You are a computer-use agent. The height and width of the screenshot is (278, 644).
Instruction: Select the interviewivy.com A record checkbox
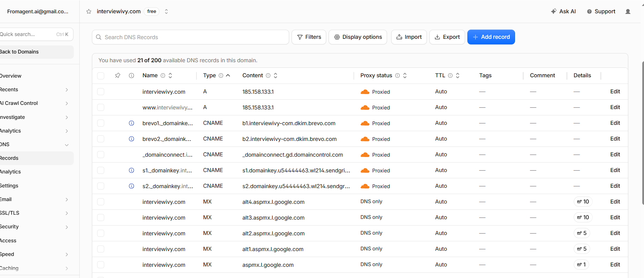click(x=101, y=92)
